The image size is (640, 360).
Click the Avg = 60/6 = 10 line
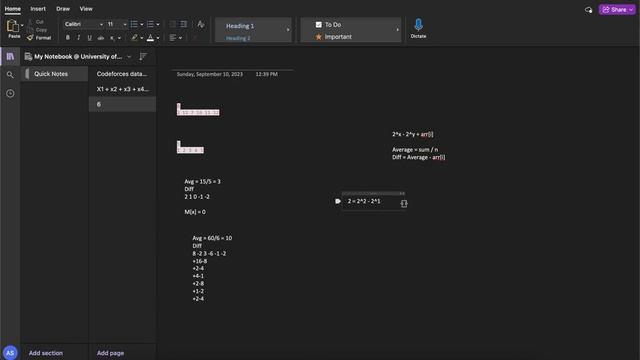pos(212,238)
